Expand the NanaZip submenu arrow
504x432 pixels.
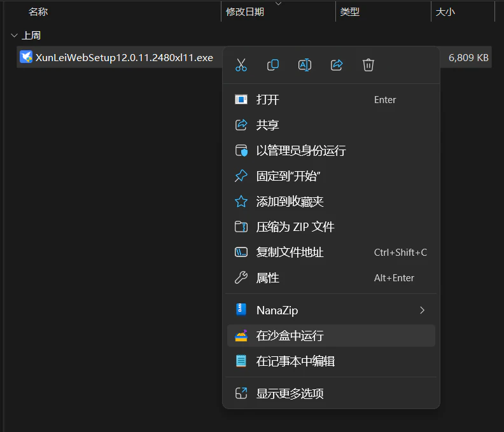(423, 310)
